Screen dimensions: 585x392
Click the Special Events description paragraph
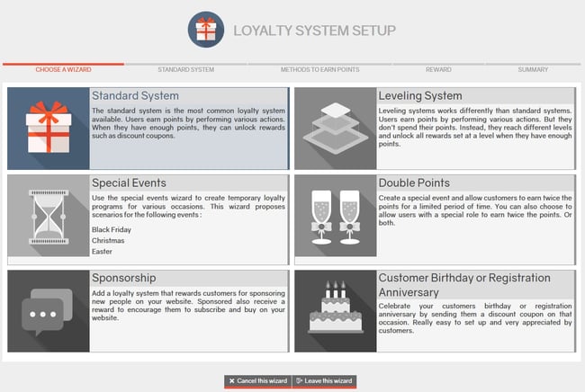click(x=188, y=207)
